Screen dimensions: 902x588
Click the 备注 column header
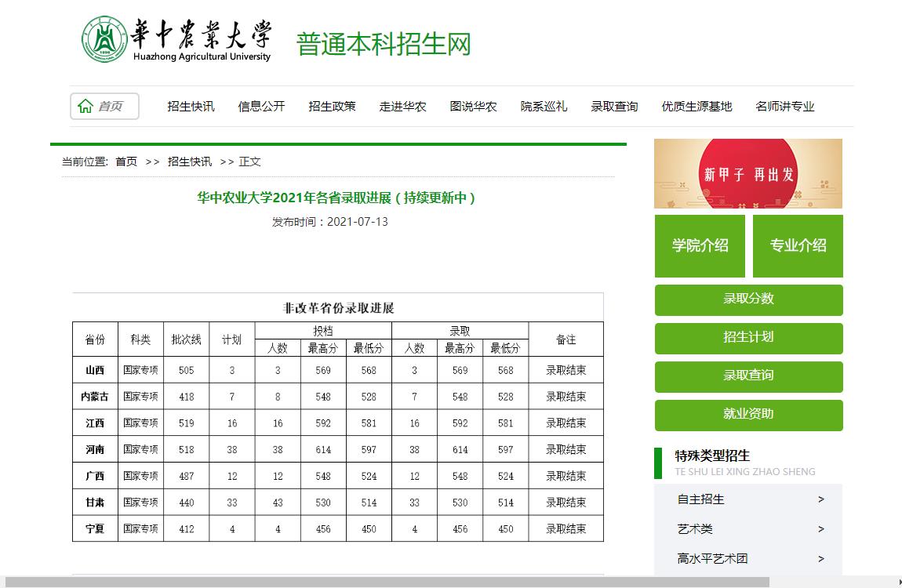pyautogui.click(x=566, y=339)
